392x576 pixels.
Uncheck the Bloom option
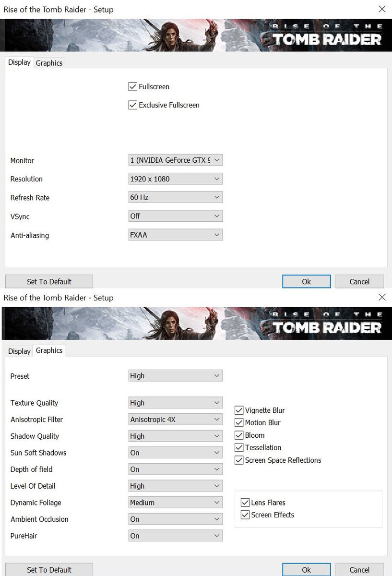(239, 435)
